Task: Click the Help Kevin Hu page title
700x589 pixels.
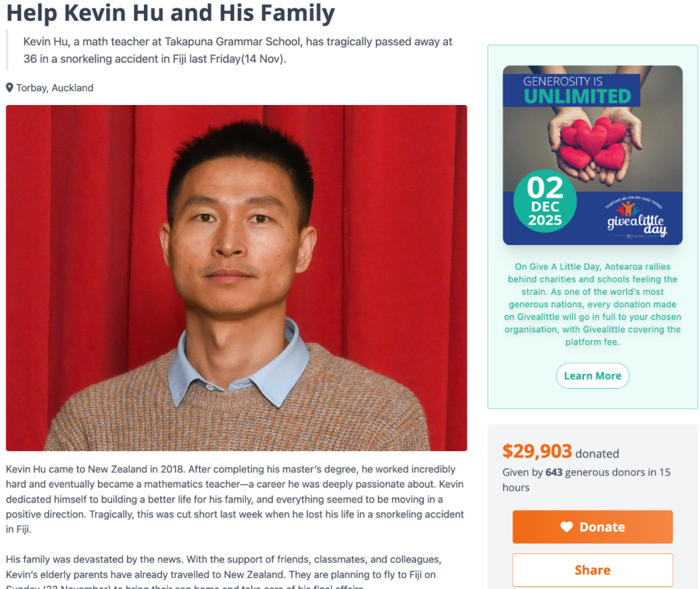Action: (x=171, y=12)
